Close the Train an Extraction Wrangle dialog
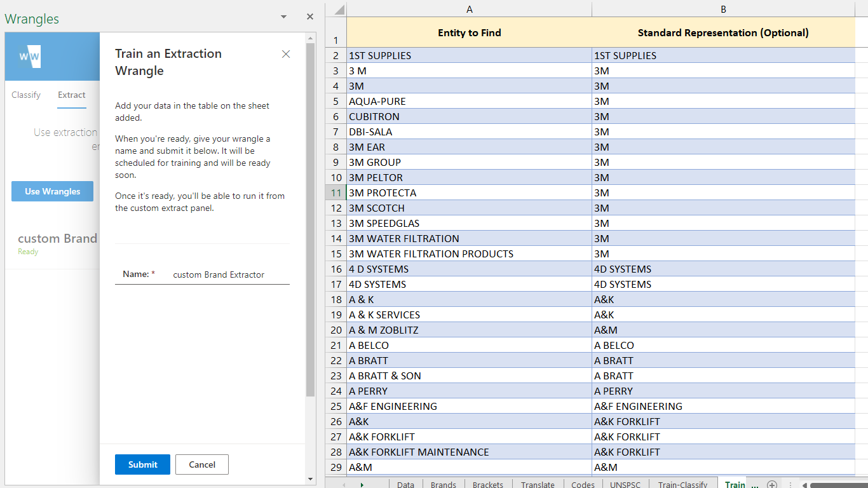 pos(286,54)
